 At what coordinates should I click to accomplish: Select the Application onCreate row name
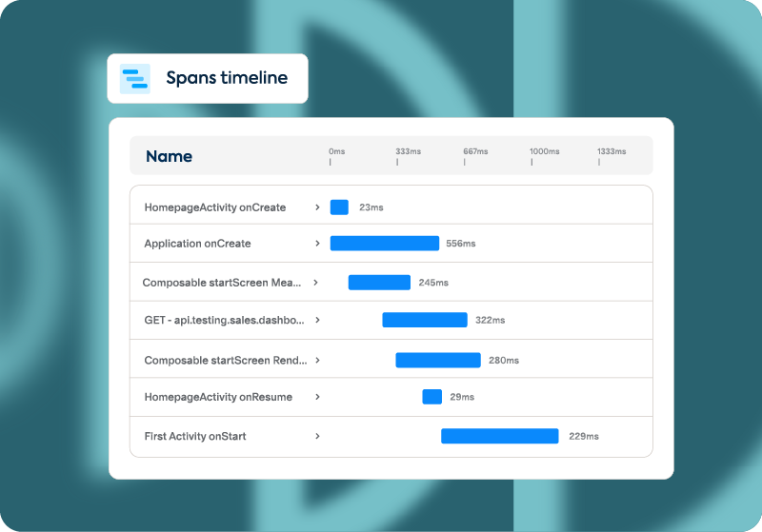197,244
